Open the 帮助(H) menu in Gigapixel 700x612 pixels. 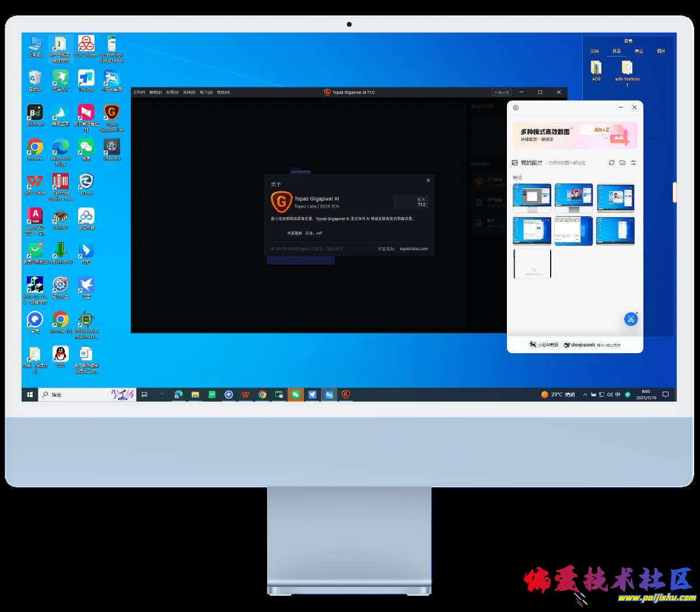point(223,92)
